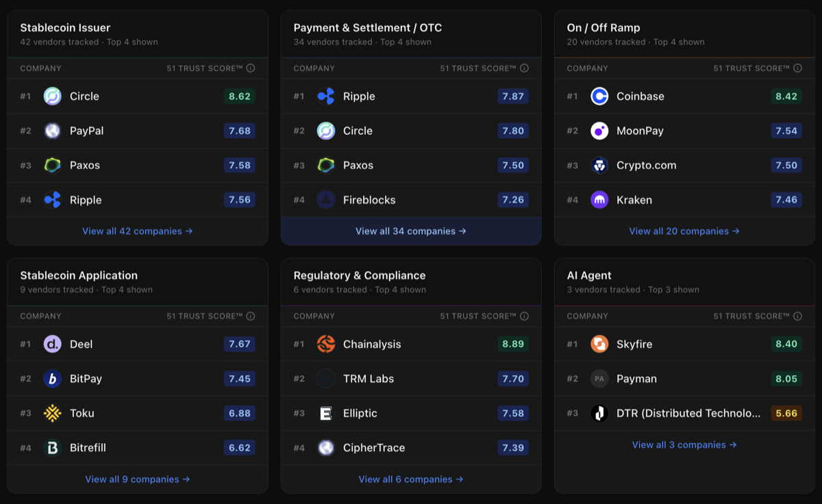Click the MoonPay logo icon

click(x=599, y=131)
